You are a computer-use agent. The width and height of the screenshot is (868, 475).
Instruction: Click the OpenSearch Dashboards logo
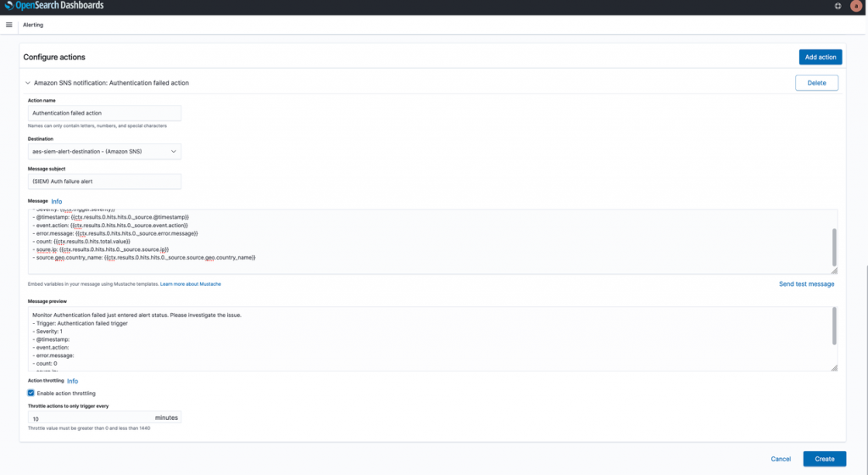tap(54, 6)
